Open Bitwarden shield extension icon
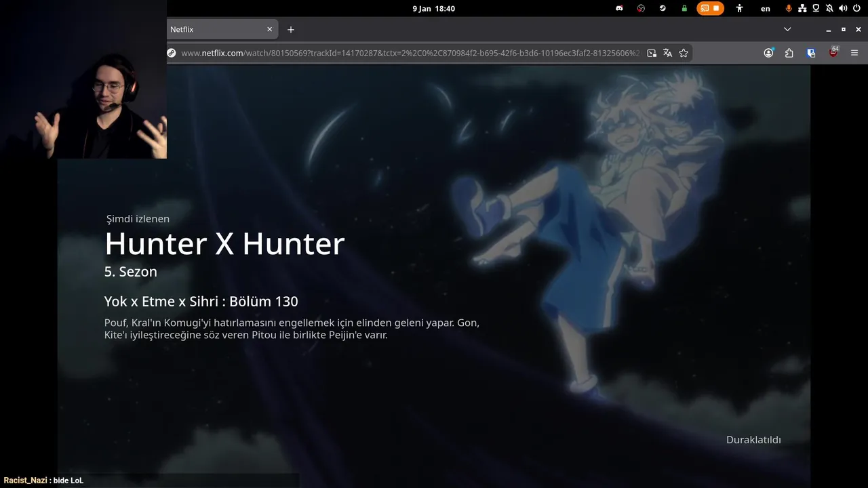Viewport: 868px width, 488px height. point(811,53)
